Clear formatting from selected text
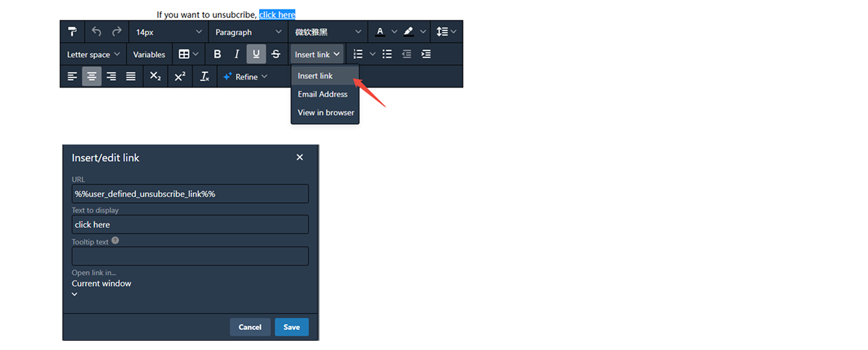This screenshot has height=350, width=868. point(205,77)
